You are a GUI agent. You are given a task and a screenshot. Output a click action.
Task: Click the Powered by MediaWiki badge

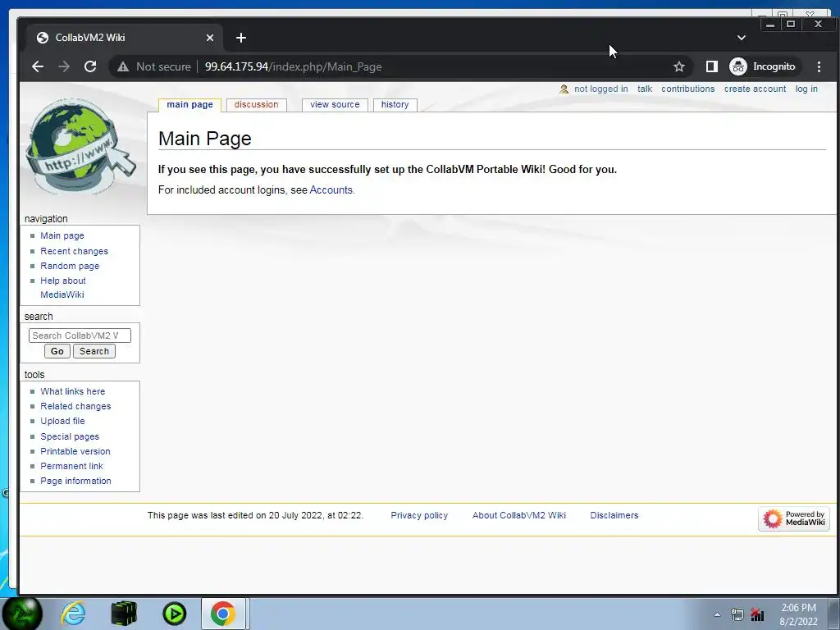794,518
